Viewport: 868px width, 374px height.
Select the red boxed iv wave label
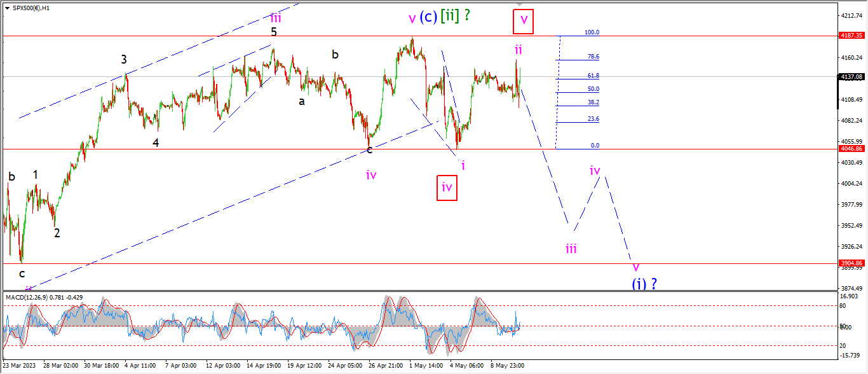447,188
